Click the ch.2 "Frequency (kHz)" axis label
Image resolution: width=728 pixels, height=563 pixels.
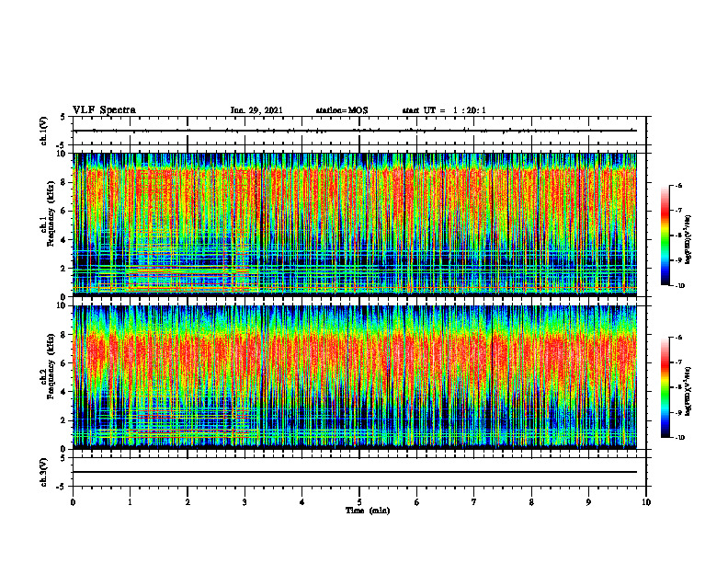click(51, 366)
